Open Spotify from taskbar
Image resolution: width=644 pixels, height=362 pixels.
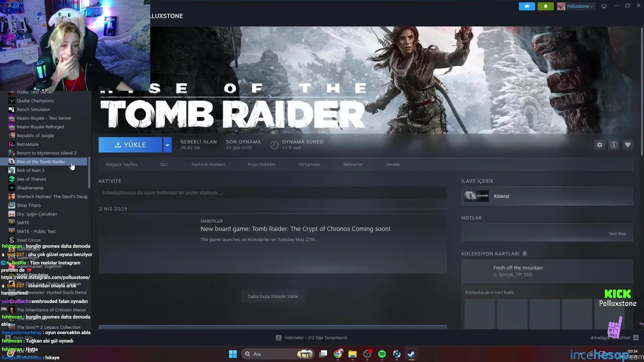click(x=382, y=354)
